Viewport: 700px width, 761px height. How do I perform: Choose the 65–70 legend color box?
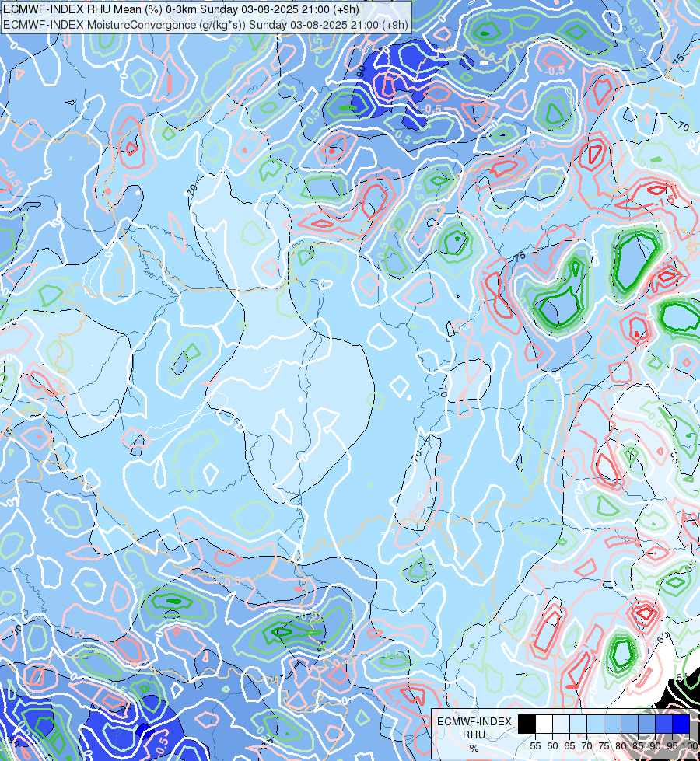tap(578, 724)
